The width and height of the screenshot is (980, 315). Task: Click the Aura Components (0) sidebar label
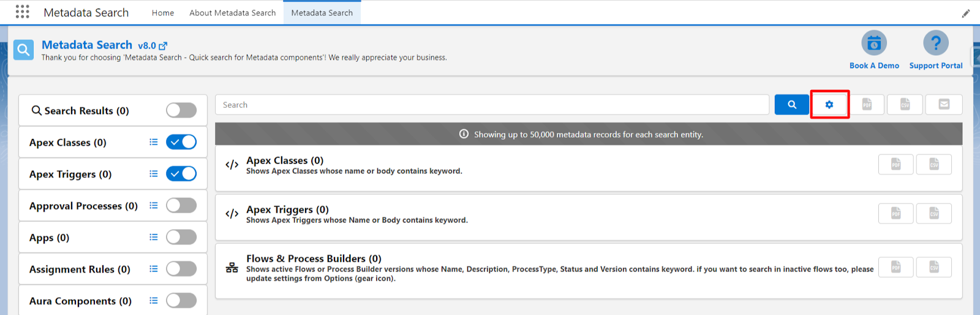(x=80, y=301)
